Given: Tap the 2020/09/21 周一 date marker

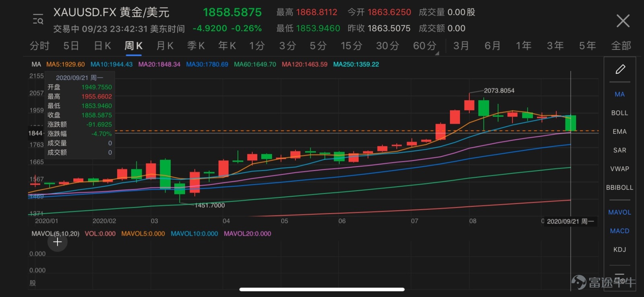Looking at the screenshot, I should click(x=570, y=221).
